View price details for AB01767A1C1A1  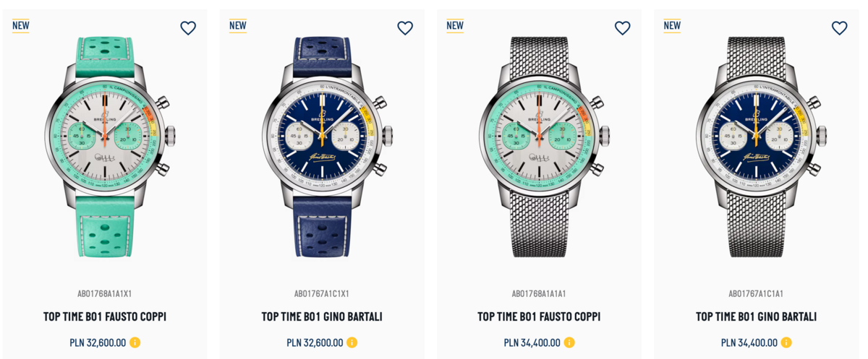pos(786,342)
